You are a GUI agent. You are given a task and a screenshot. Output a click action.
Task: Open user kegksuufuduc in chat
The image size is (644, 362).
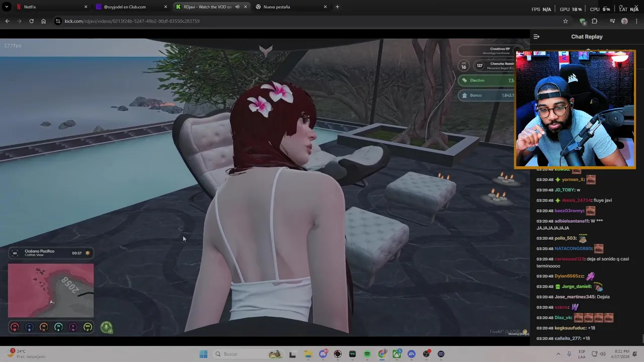point(570,328)
